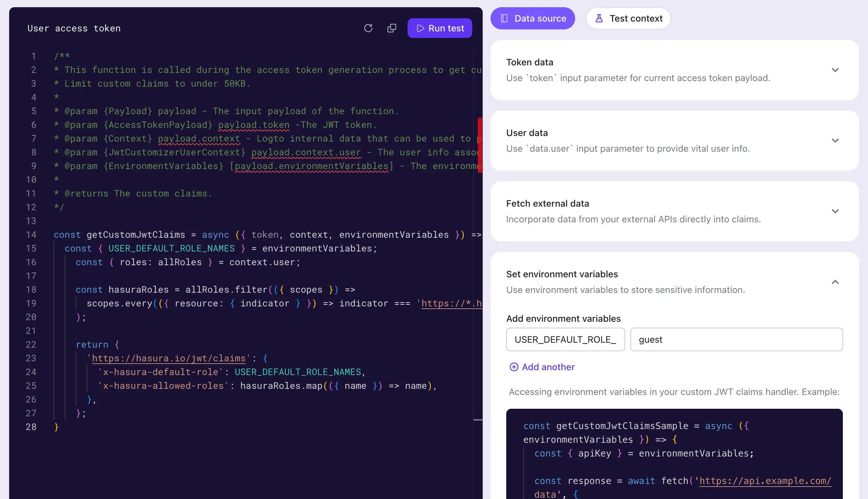This screenshot has height=499, width=868.
Task: Click the Add another link
Action: [548, 367]
